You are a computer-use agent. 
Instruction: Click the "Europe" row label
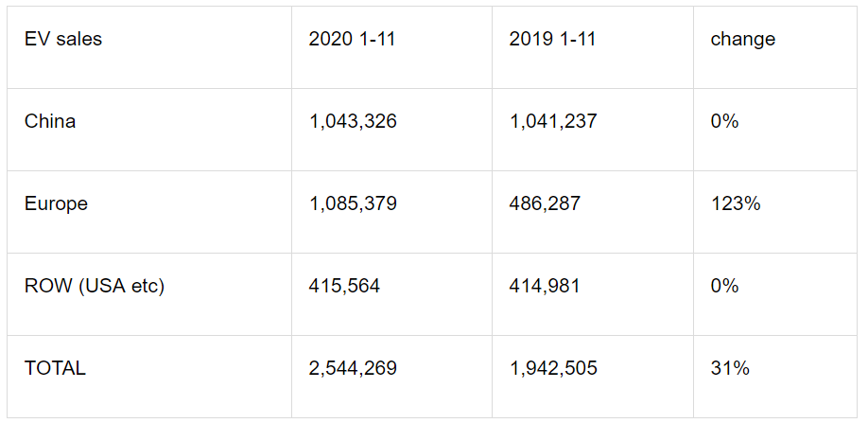click(x=56, y=203)
